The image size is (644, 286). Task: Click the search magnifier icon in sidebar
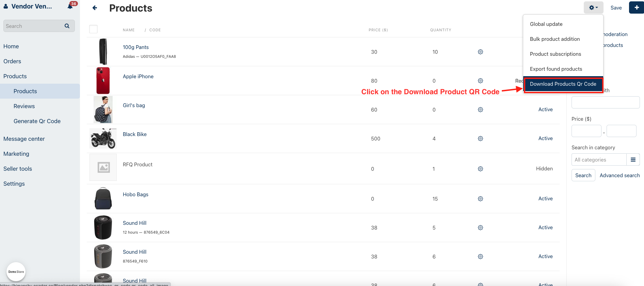(x=67, y=26)
